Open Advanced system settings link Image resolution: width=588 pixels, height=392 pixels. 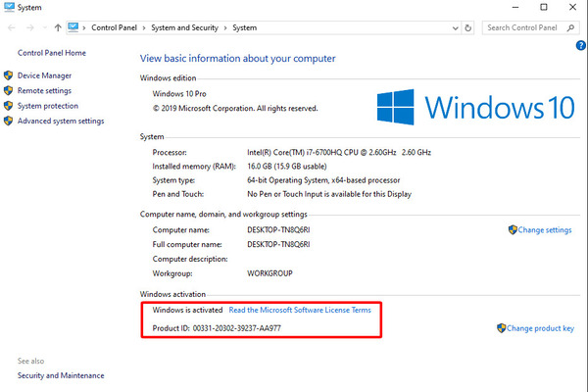tap(61, 121)
